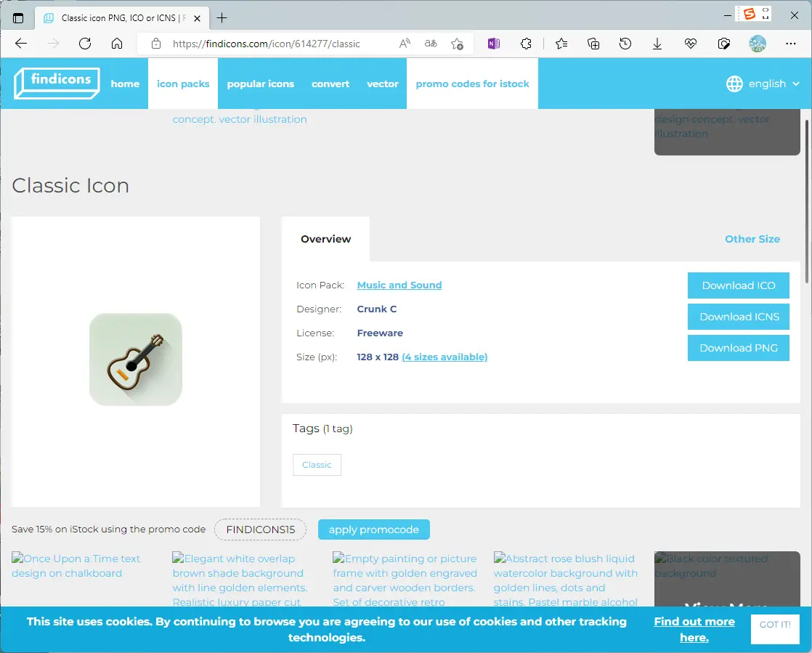Click the Classic tag

(x=317, y=465)
